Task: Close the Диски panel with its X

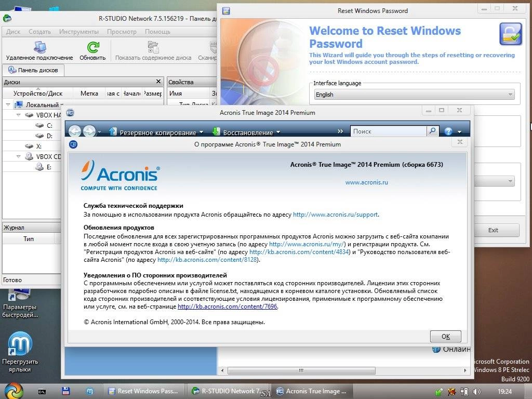Action: [158, 82]
